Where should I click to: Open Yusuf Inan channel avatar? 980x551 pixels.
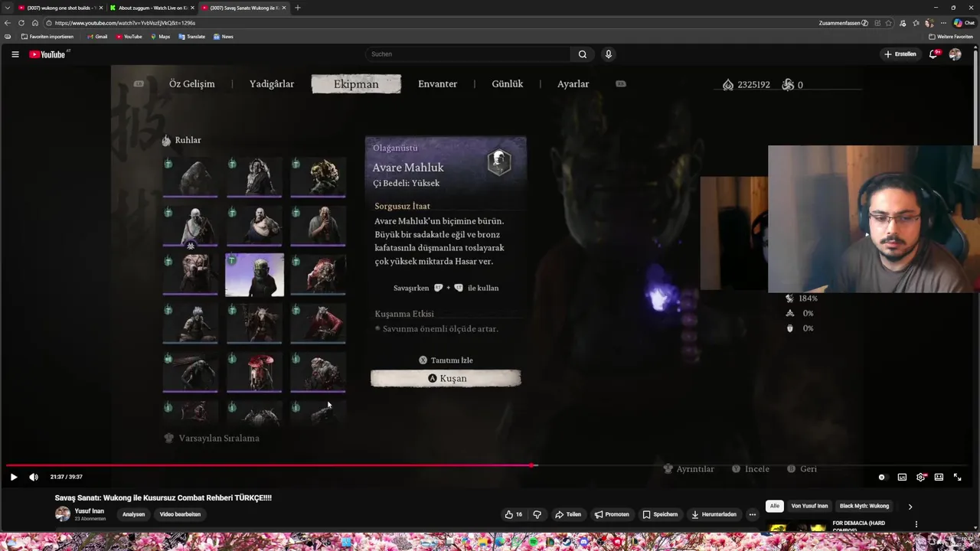(x=62, y=514)
